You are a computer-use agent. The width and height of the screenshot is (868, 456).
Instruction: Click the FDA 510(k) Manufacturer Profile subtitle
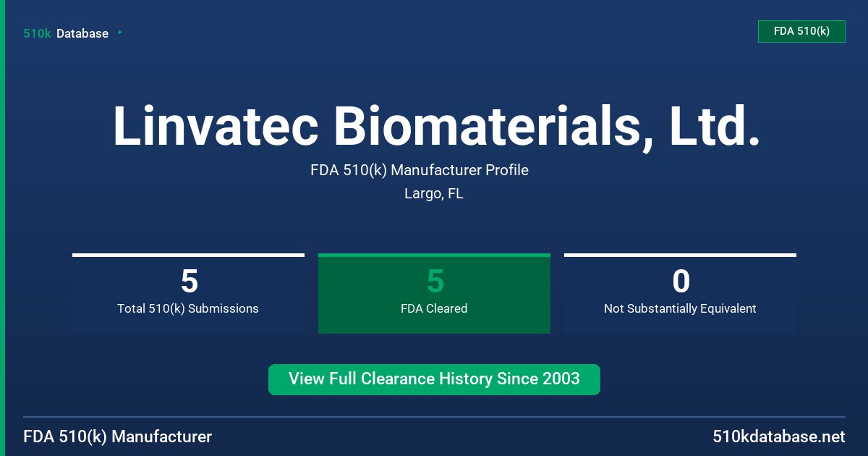point(420,170)
